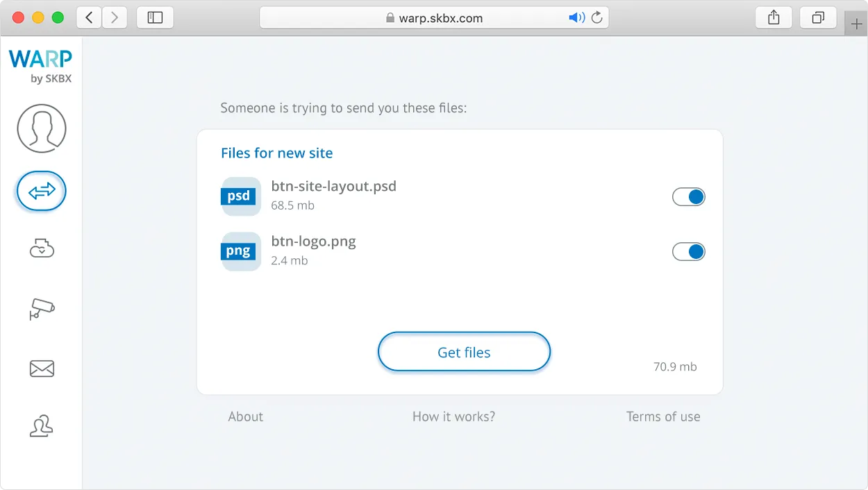This screenshot has height=490, width=868.
Task: Toggle off btn-site-layout.psd switch
Action: [x=689, y=197]
